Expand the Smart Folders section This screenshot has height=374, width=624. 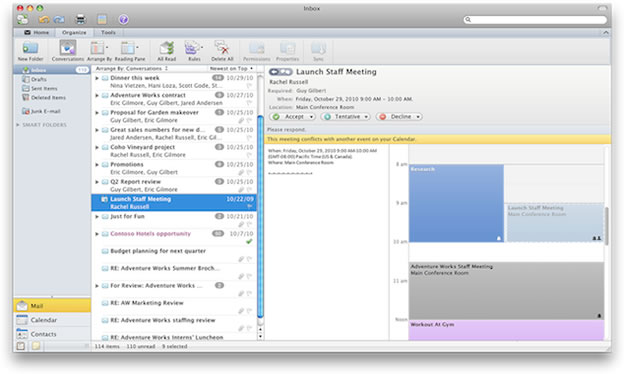click(18, 125)
